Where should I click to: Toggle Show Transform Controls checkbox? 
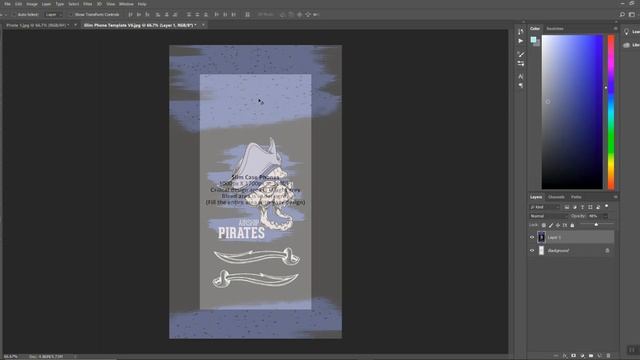[x=70, y=15]
